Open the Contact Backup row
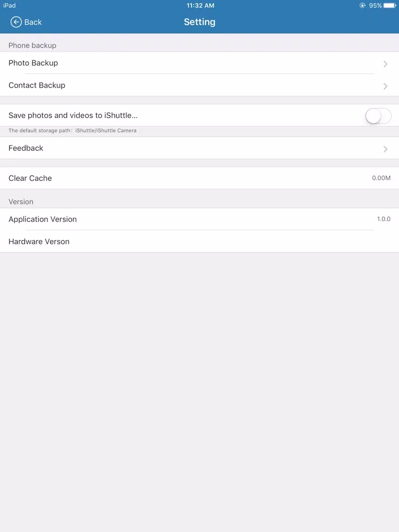The width and height of the screenshot is (399, 532). 199,85
